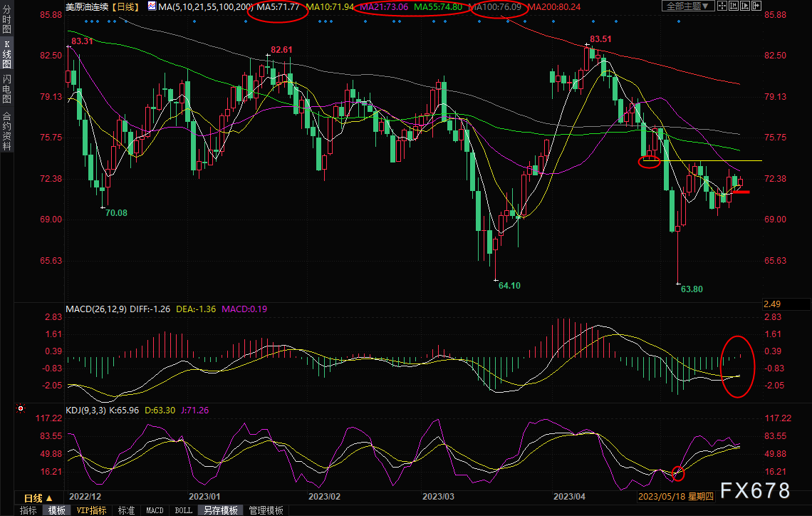This screenshot has height=516, width=812.
Task: Click the MA100:76.09 value
Action: [494, 6]
